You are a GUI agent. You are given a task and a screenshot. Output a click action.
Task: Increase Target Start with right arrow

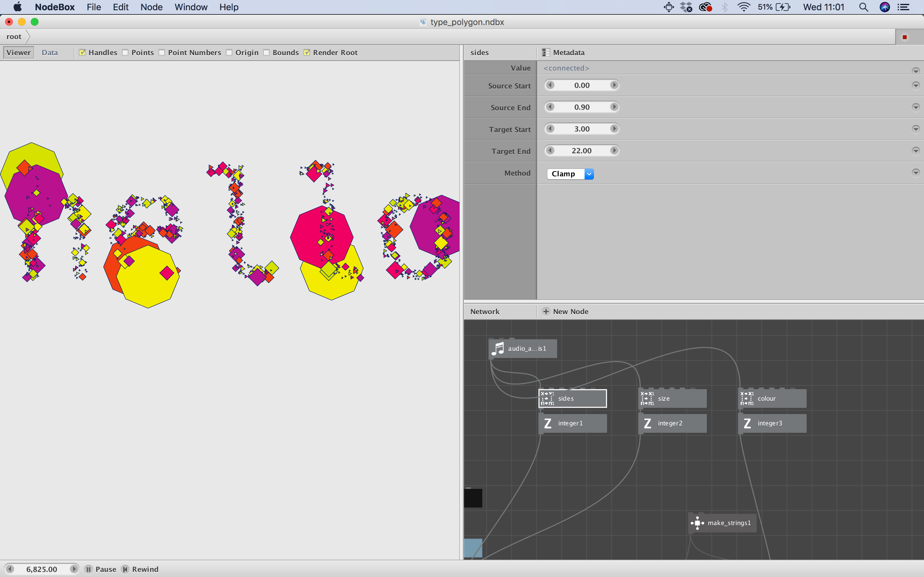click(x=614, y=129)
